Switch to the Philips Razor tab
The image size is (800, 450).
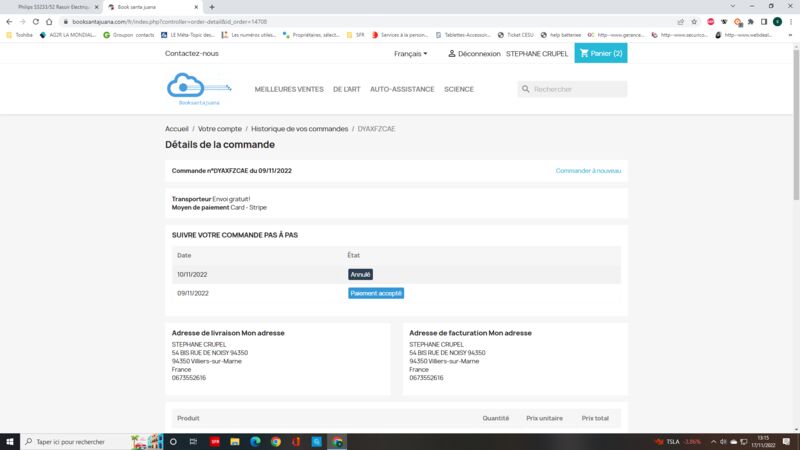click(54, 7)
